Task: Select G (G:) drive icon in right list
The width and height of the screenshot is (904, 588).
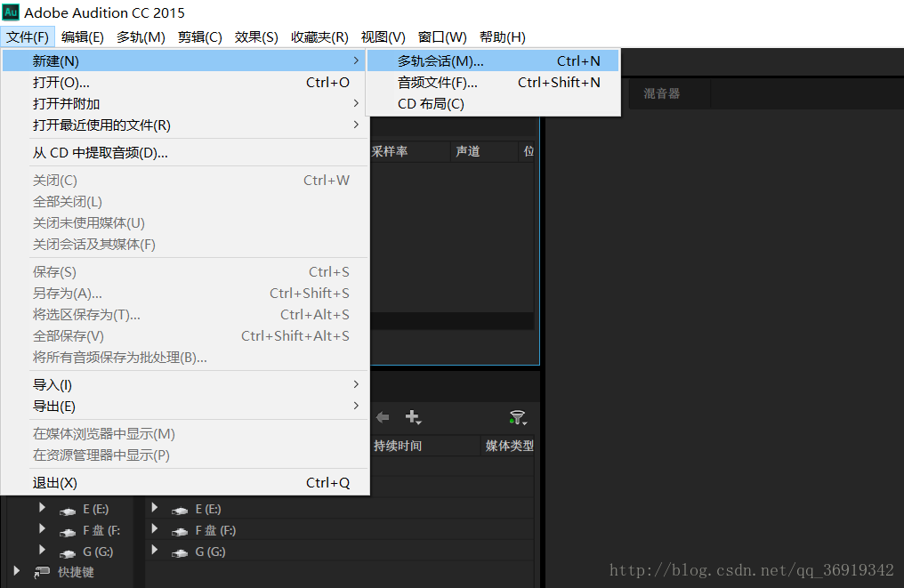Action: 180,552
